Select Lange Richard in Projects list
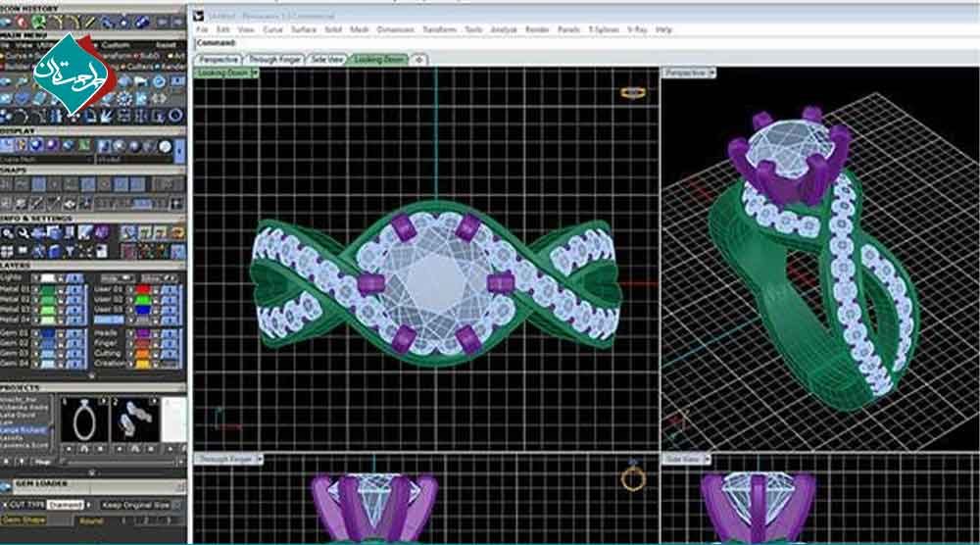Screen dimensions: 980x545 point(24,430)
